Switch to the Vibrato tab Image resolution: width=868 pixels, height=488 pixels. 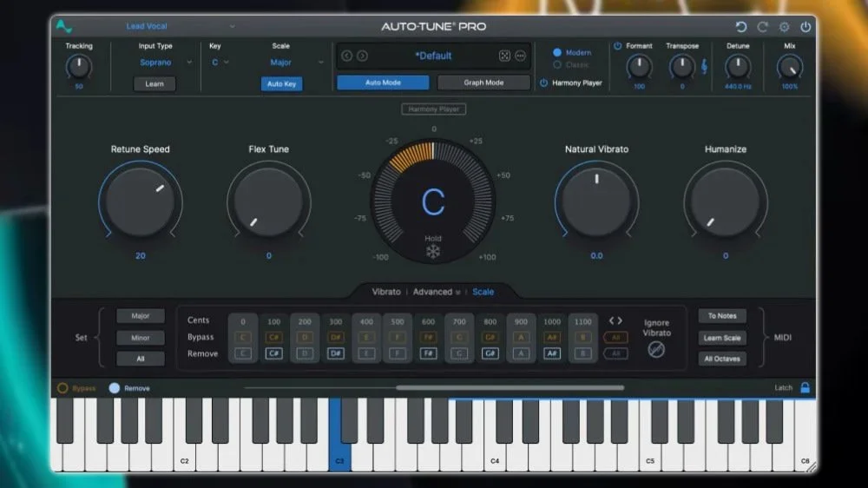pyautogui.click(x=386, y=292)
